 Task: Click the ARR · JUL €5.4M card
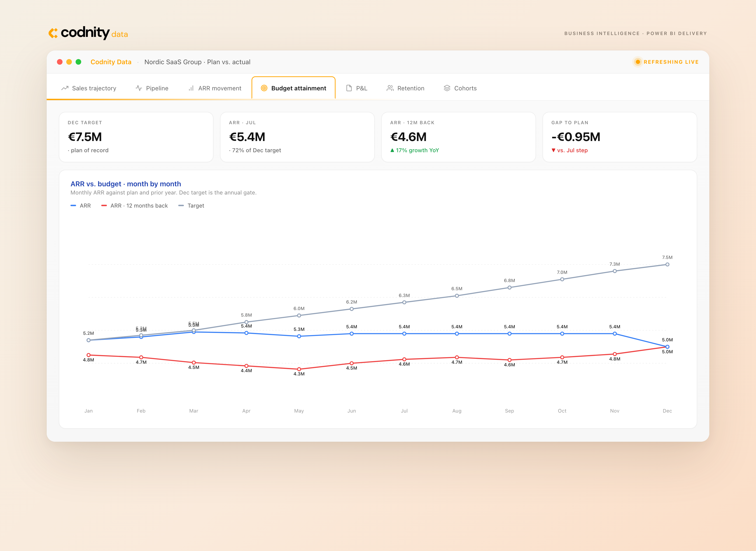297,137
